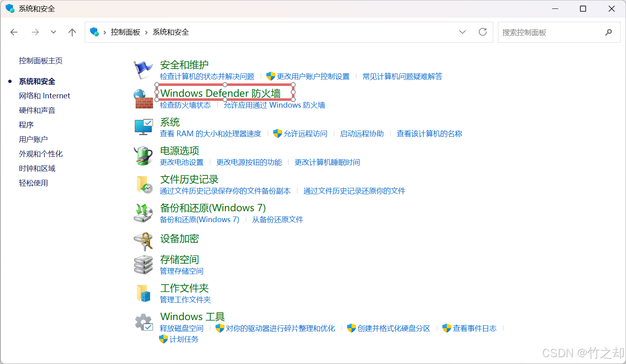Screen dimensions: 626x364
Task: Click 计划任务 link
Action: 184,339
